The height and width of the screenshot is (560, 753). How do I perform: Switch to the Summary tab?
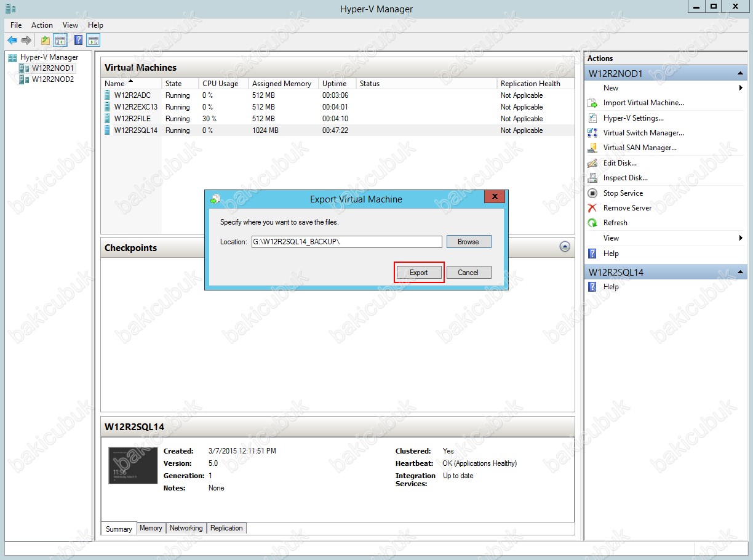[x=119, y=529]
